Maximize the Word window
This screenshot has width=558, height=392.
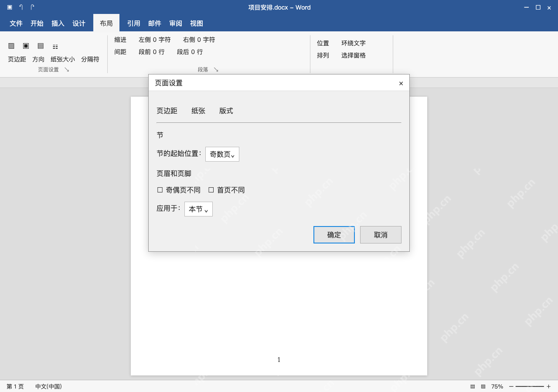pos(538,7)
